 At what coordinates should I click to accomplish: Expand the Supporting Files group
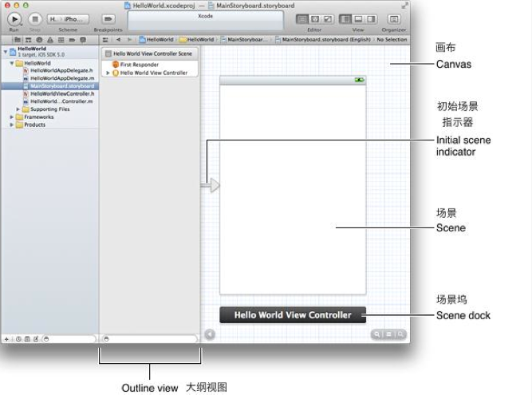pos(18,109)
